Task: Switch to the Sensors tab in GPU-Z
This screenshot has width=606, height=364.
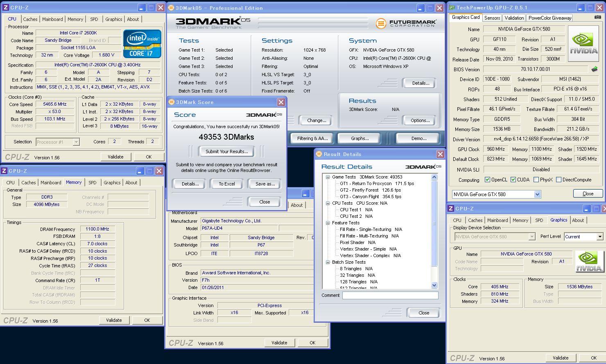Action: (492, 18)
